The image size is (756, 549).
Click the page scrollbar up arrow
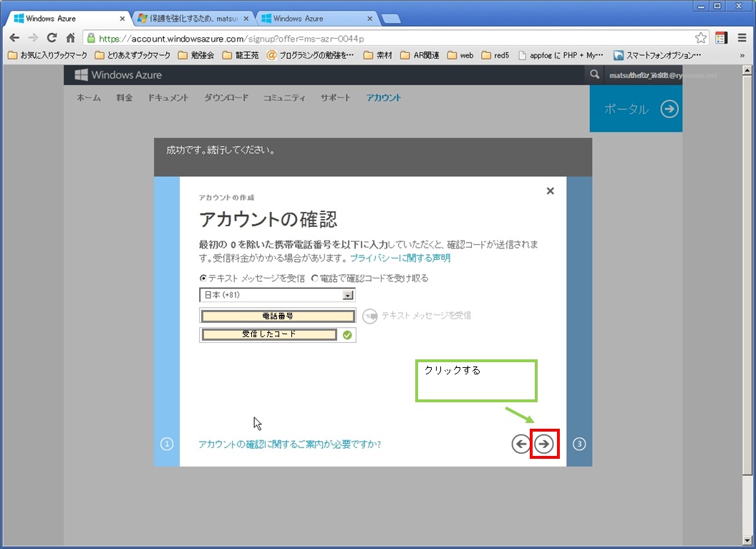(747, 70)
